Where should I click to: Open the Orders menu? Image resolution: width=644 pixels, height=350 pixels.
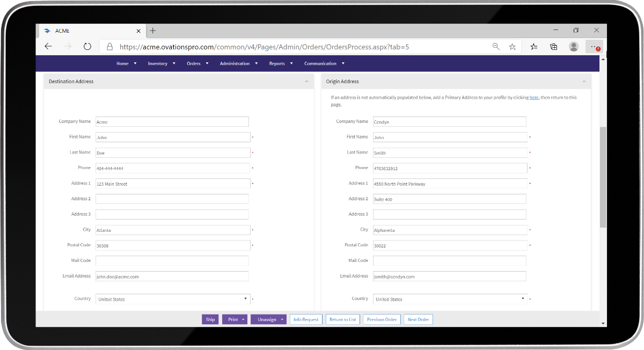pos(197,63)
